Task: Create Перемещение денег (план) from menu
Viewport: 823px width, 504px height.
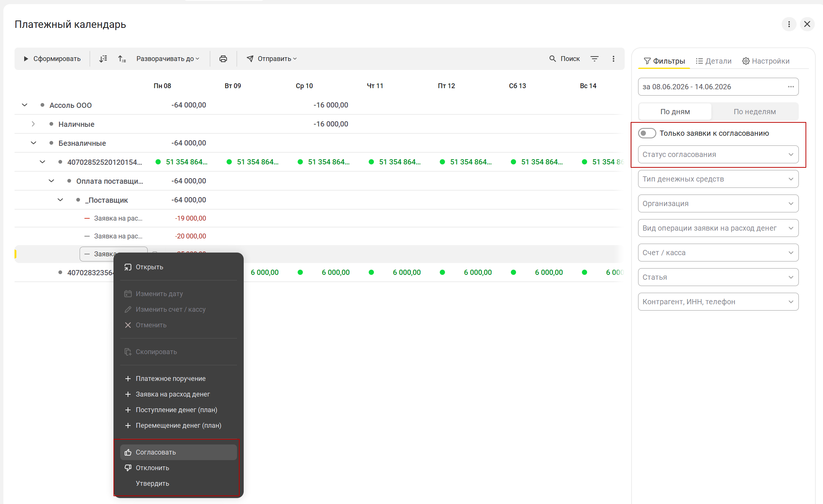Action: pos(179,426)
